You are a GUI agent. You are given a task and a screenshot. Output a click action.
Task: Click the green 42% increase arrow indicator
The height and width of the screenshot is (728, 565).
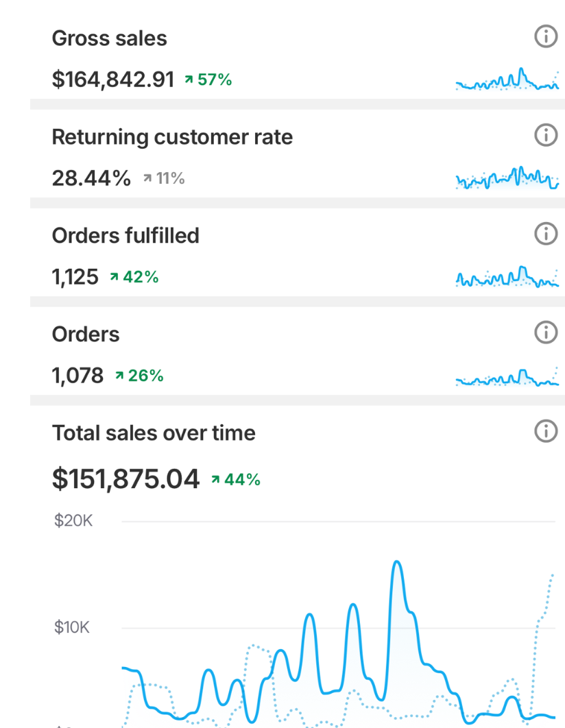(115, 278)
